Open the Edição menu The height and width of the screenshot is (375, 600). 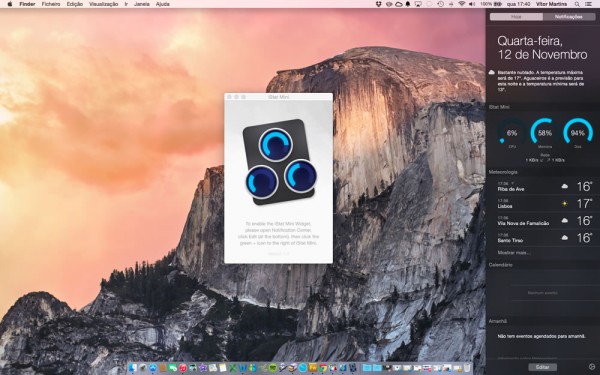click(75, 4)
